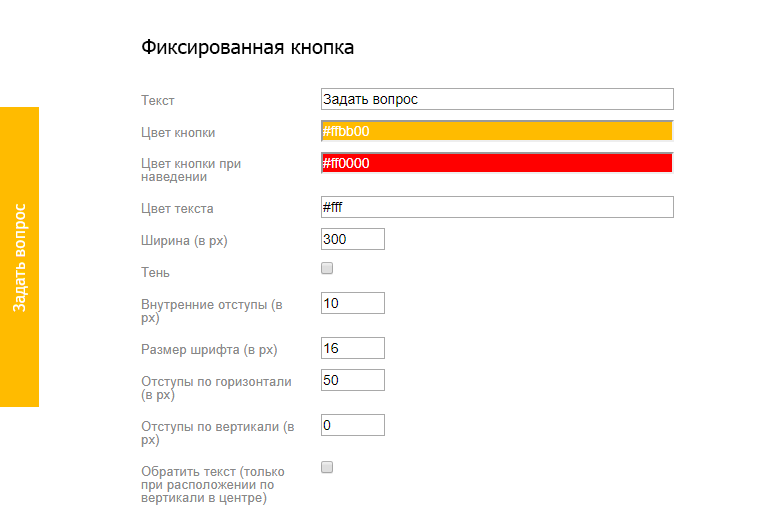780x527 pixels.
Task: Open the #ff0000 hover color field
Action: [x=497, y=163]
